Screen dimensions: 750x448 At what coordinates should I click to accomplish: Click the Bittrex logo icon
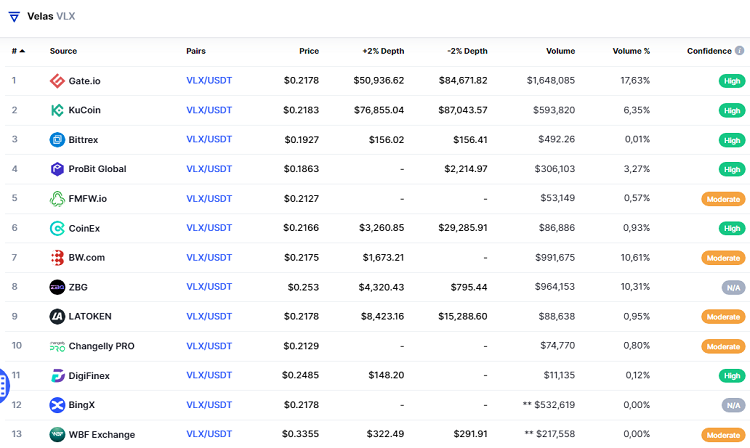[x=57, y=140]
